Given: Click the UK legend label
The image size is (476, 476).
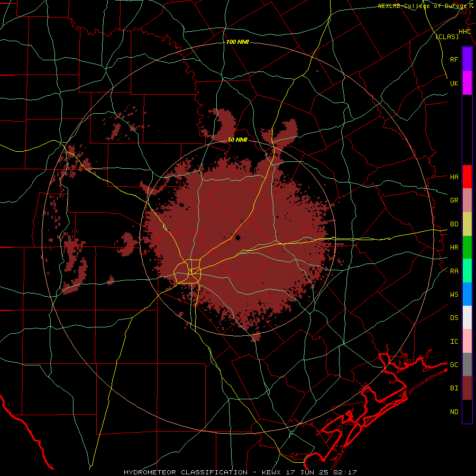Looking at the screenshot, I should [x=454, y=83].
